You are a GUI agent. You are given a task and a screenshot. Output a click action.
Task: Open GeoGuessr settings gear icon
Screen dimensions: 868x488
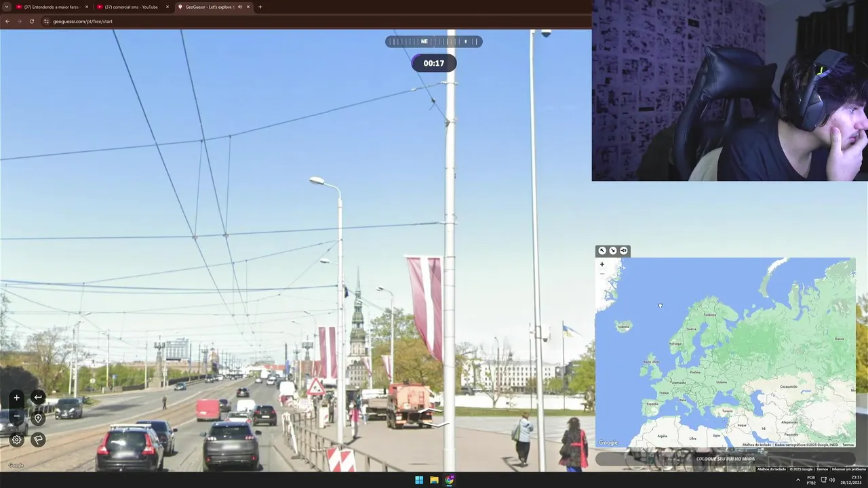pyautogui.click(x=17, y=440)
